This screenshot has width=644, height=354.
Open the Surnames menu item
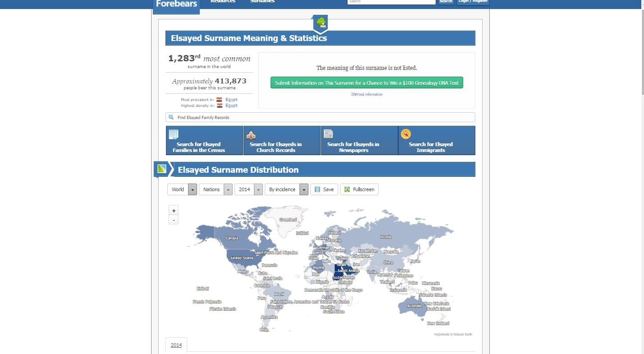[x=262, y=1]
